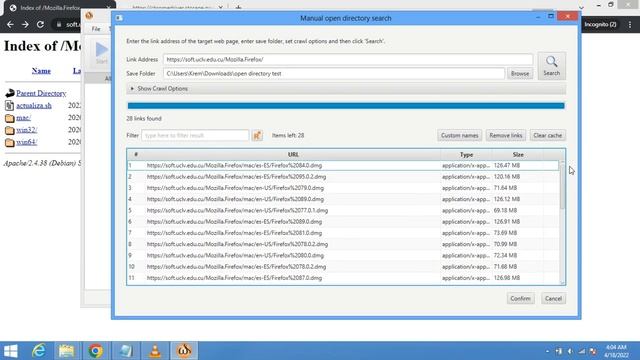640x360 pixels.
Task: Click the Custom names button
Action: 460,135
